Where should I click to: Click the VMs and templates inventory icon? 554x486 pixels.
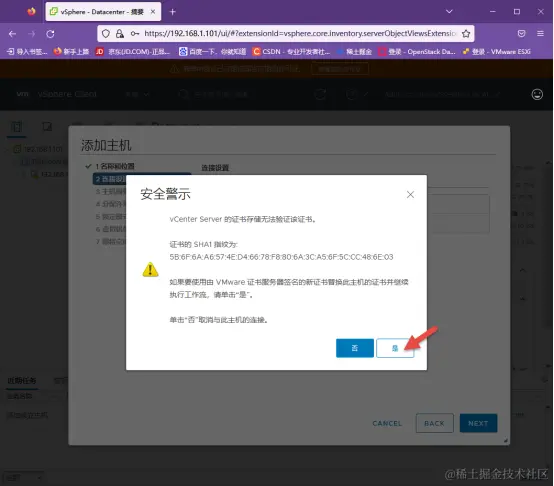coord(47,126)
